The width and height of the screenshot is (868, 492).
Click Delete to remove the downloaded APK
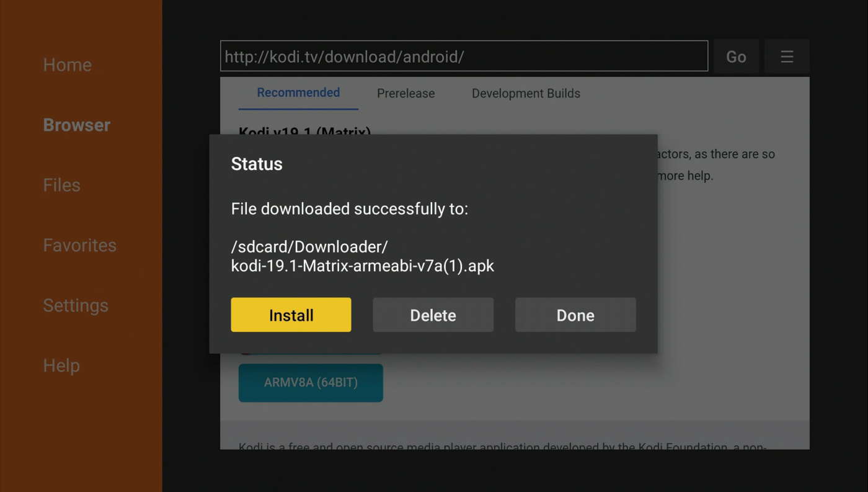(433, 315)
